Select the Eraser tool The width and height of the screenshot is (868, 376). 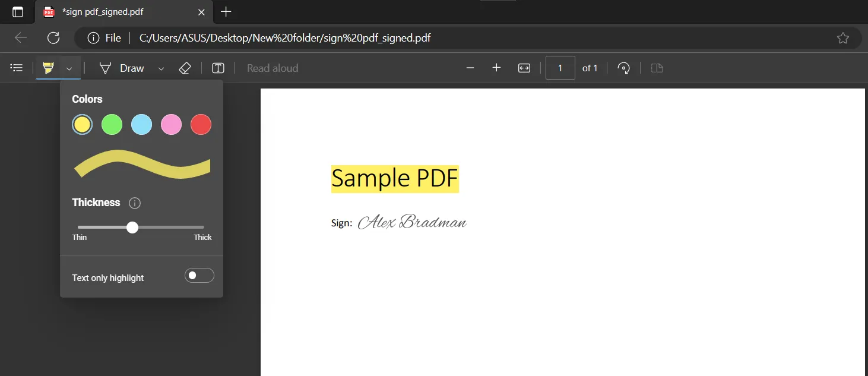coord(185,68)
